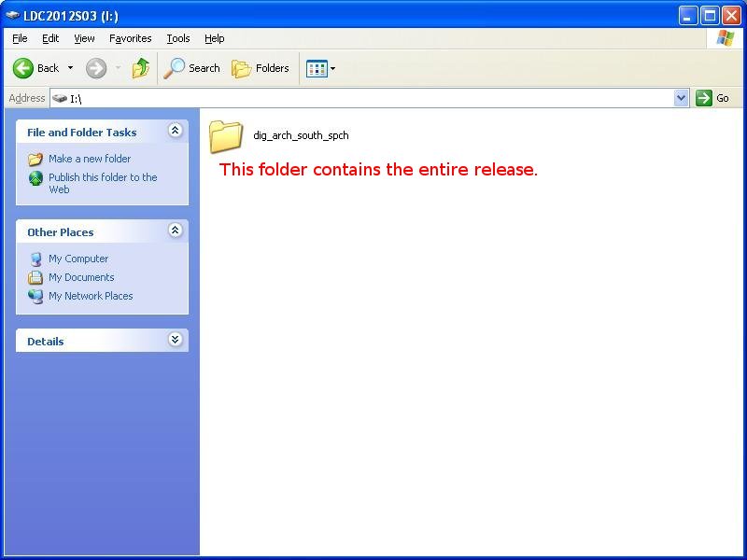Open My Computer link

tap(78, 259)
